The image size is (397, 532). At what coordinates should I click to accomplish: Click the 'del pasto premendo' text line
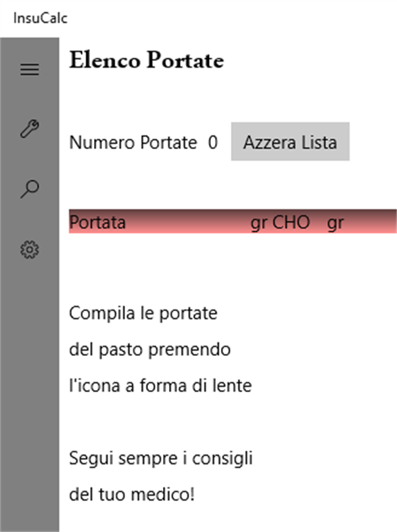coord(150,349)
